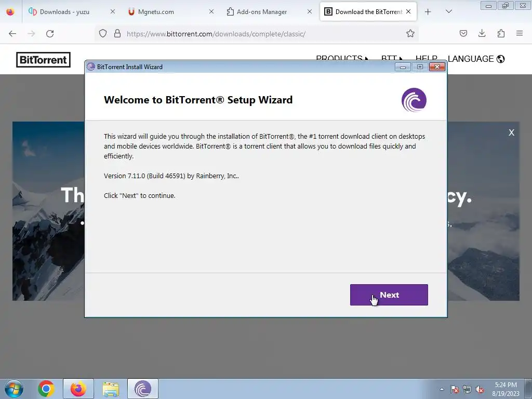This screenshot has height=399, width=532.
Task: Open the Firefox downloads panel
Action: [x=482, y=34]
